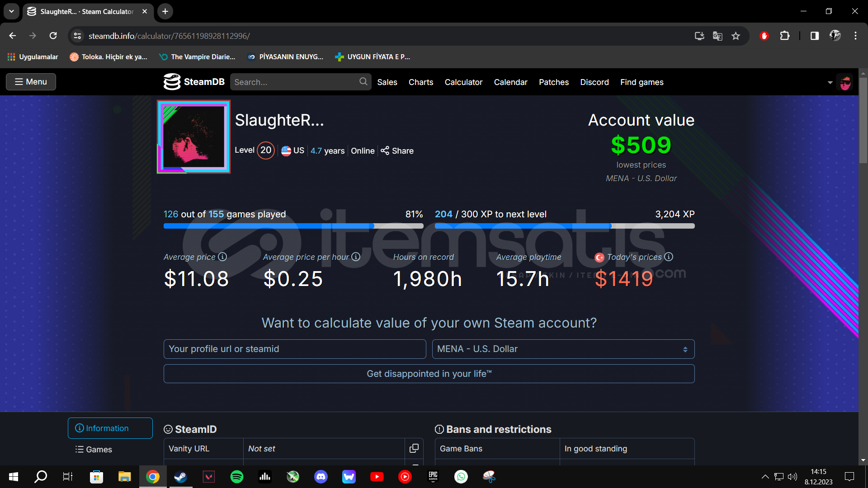Click the US flag icon in profile info
The image size is (868, 488).
point(286,151)
